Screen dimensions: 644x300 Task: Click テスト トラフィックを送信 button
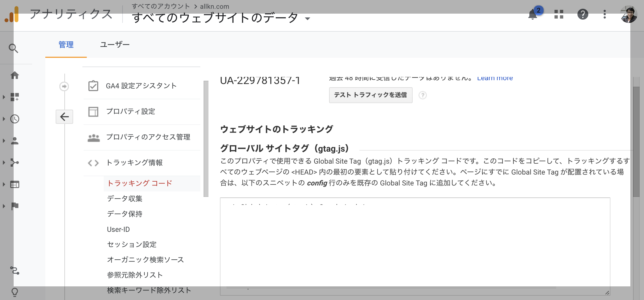tap(371, 95)
